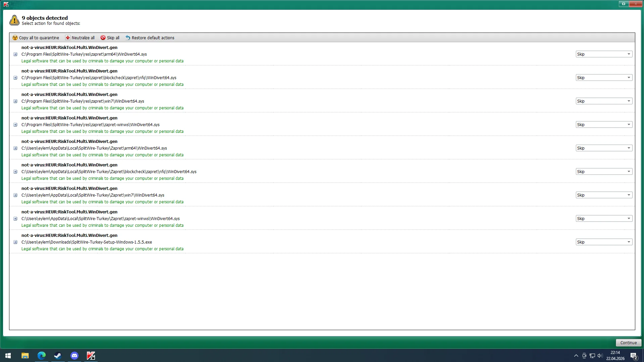644x362 pixels.
Task: Copy all detected objects to quarantine
Action: click(x=36, y=38)
